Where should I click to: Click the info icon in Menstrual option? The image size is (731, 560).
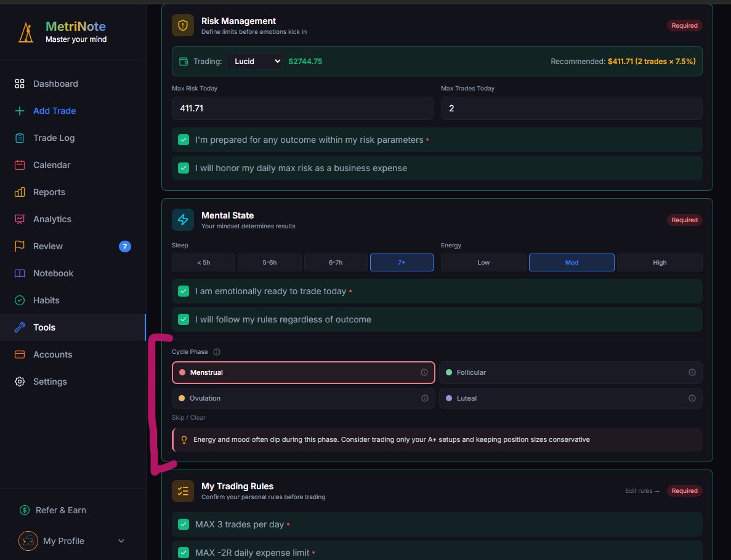point(424,372)
